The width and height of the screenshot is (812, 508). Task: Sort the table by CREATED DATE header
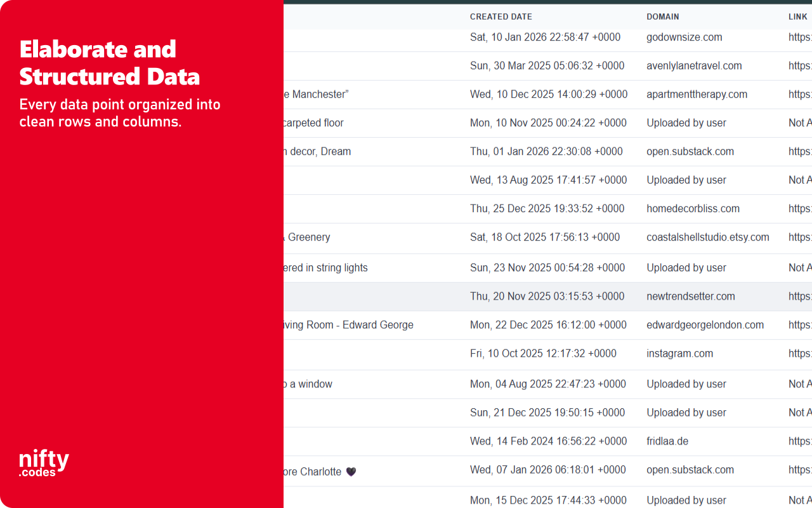click(x=501, y=17)
